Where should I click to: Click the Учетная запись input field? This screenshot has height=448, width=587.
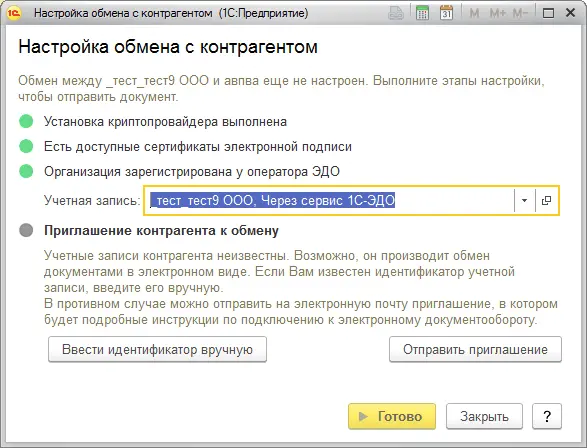[x=329, y=200]
